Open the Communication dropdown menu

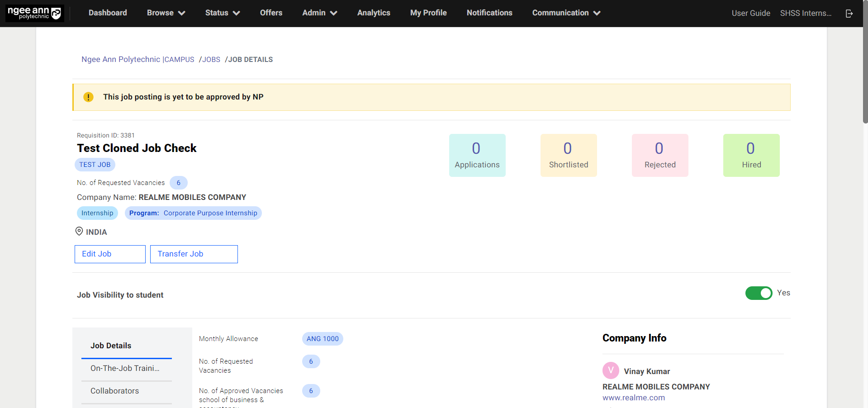[566, 13]
